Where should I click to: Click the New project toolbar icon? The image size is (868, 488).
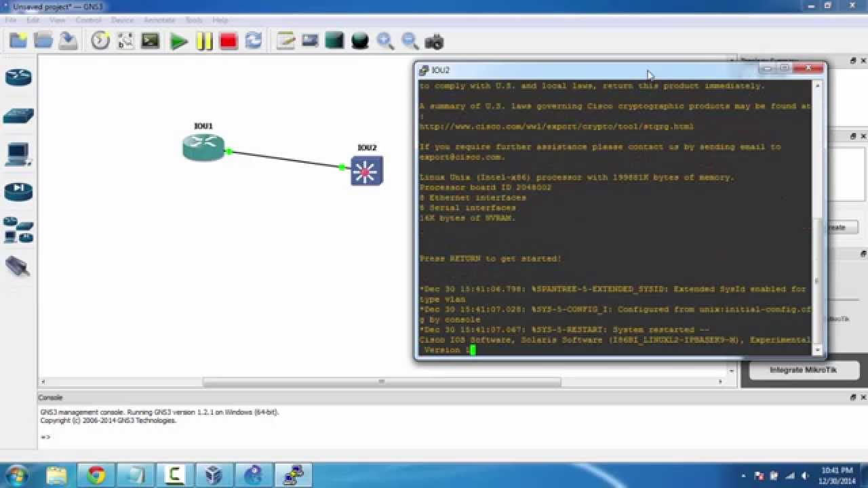18,41
